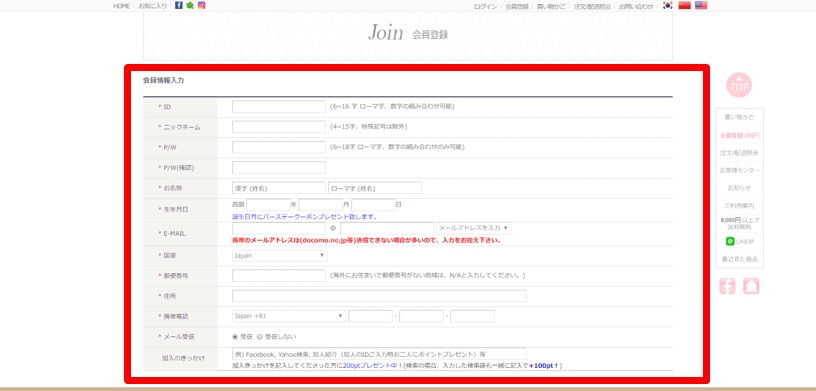Click the 誕生日月にバースデークーポン blue text
Image resolution: width=816 pixels, height=391 pixels.
tap(304, 216)
